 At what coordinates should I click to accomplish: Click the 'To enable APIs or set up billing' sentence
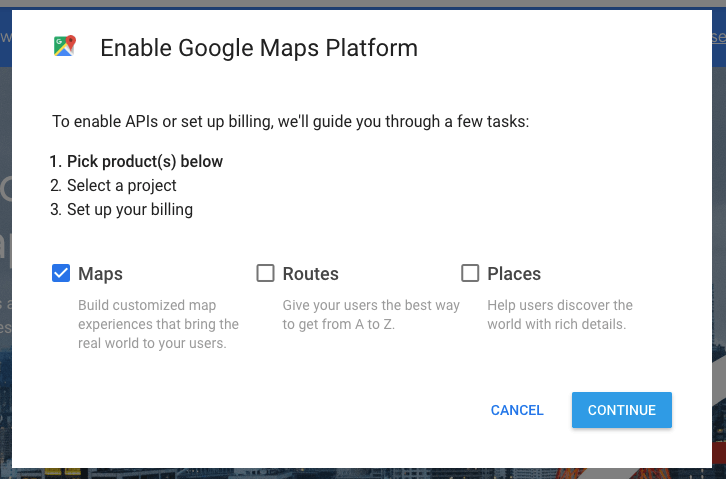290,122
